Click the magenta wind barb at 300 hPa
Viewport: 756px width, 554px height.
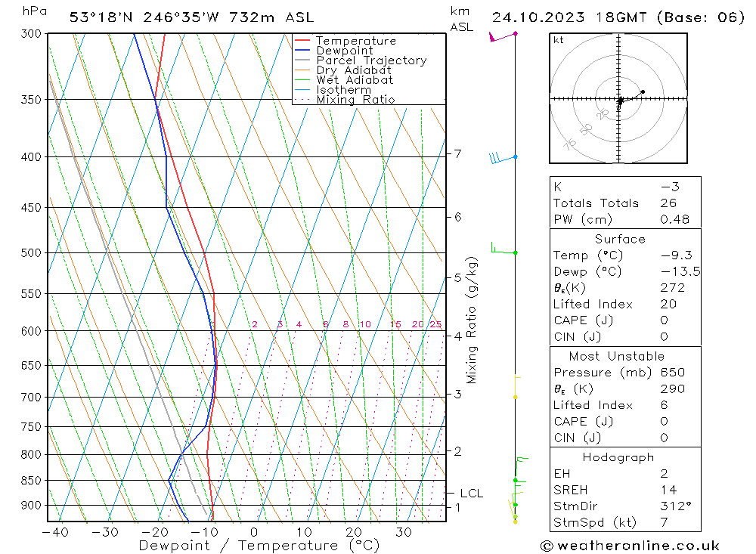coord(503,36)
